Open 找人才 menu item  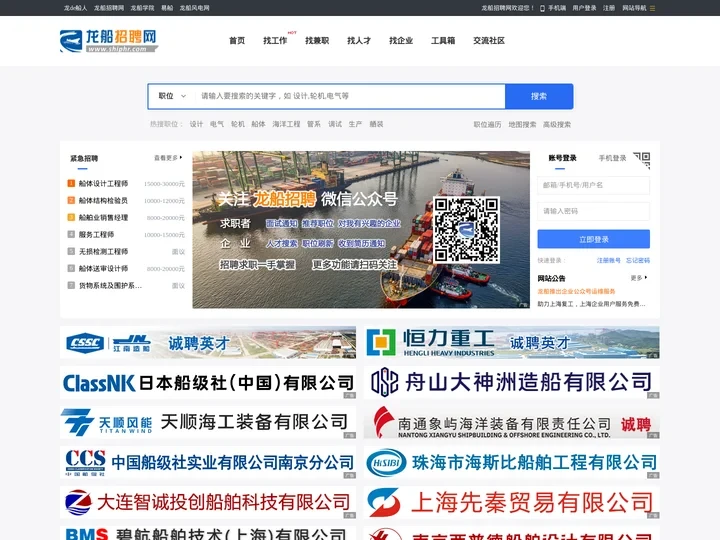pyautogui.click(x=359, y=41)
